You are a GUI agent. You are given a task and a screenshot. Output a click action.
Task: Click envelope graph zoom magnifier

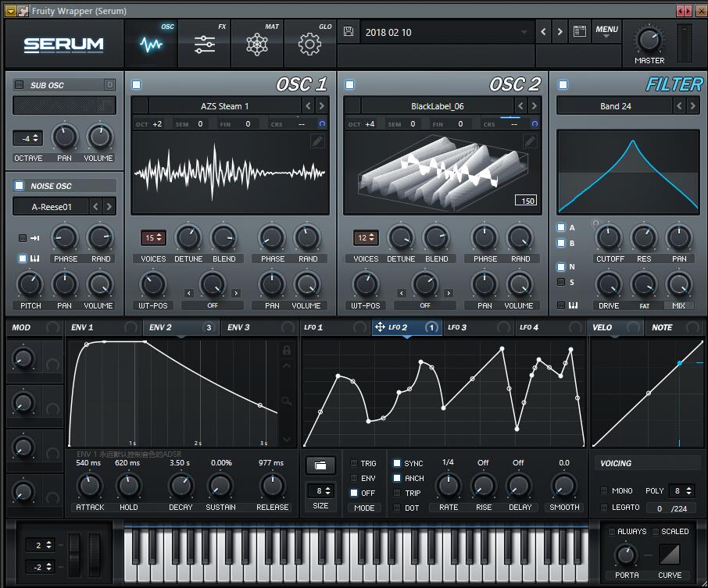(x=286, y=401)
